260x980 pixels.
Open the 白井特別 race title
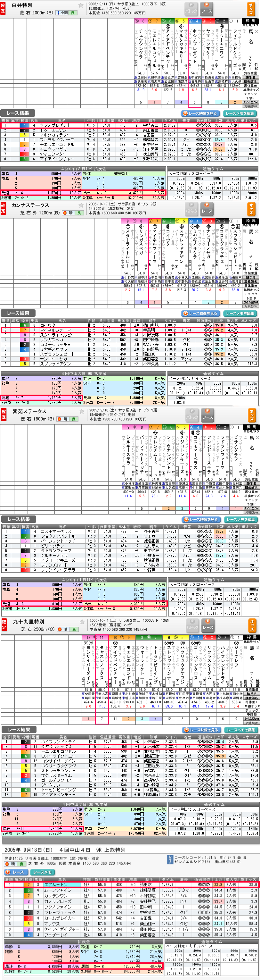coord(22,5)
